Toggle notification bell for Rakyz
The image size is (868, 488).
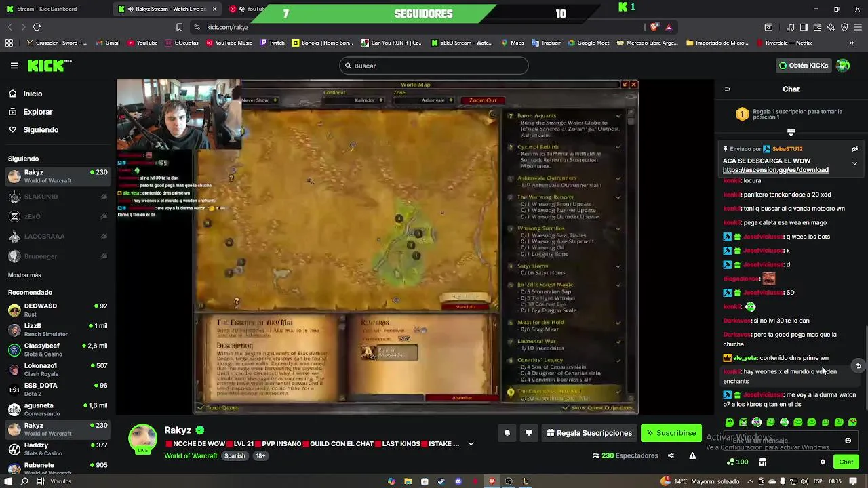pyautogui.click(x=507, y=433)
